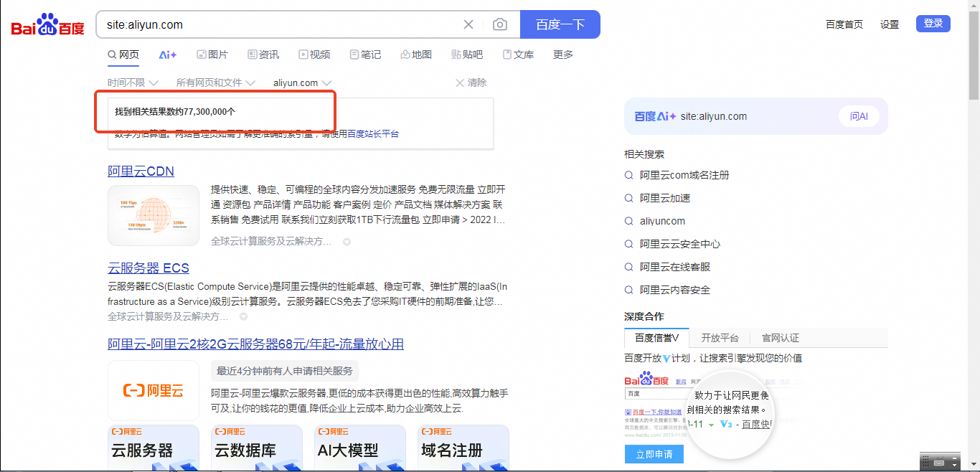The width and height of the screenshot is (980, 472).
Task: Open related search 阿里云com域名注册
Action: (x=684, y=175)
